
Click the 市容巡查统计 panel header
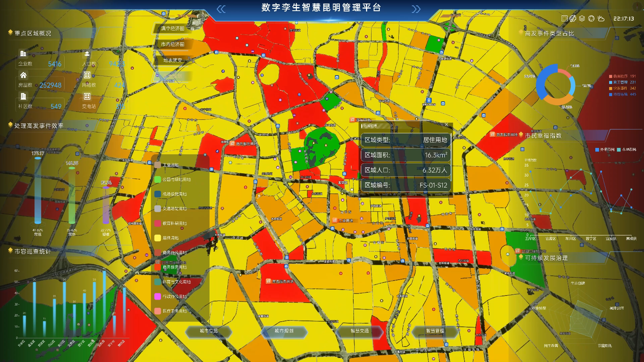tap(33, 251)
